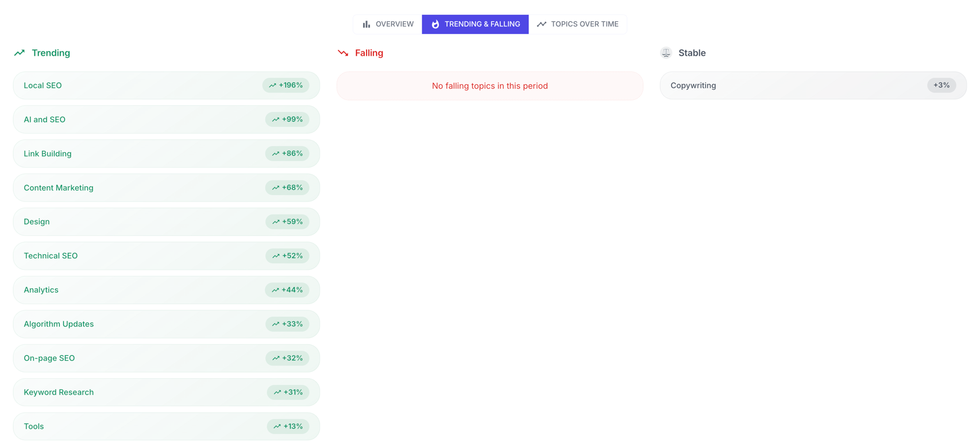The height and width of the screenshot is (447, 980).
Task: Click the +68% badge on Content Marketing
Action: point(287,188)
